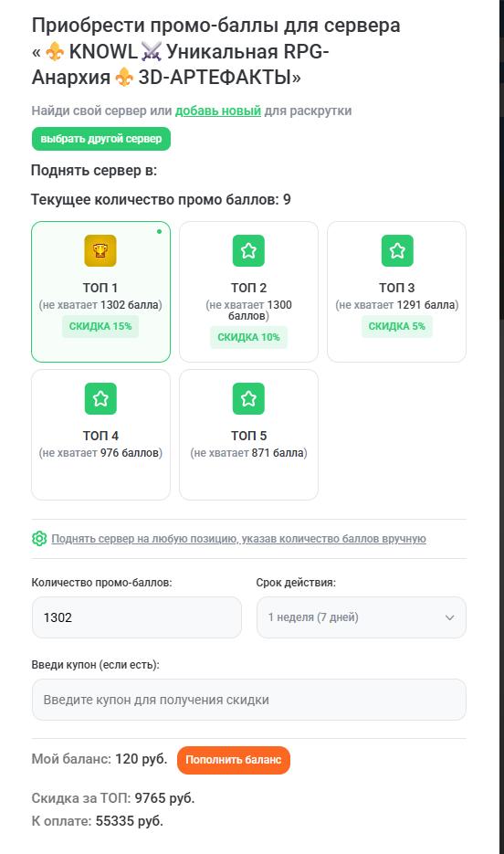Click the chevron arrow of the duration dropdown
Viewport: 504px width, 854px height.
[449, 617]
